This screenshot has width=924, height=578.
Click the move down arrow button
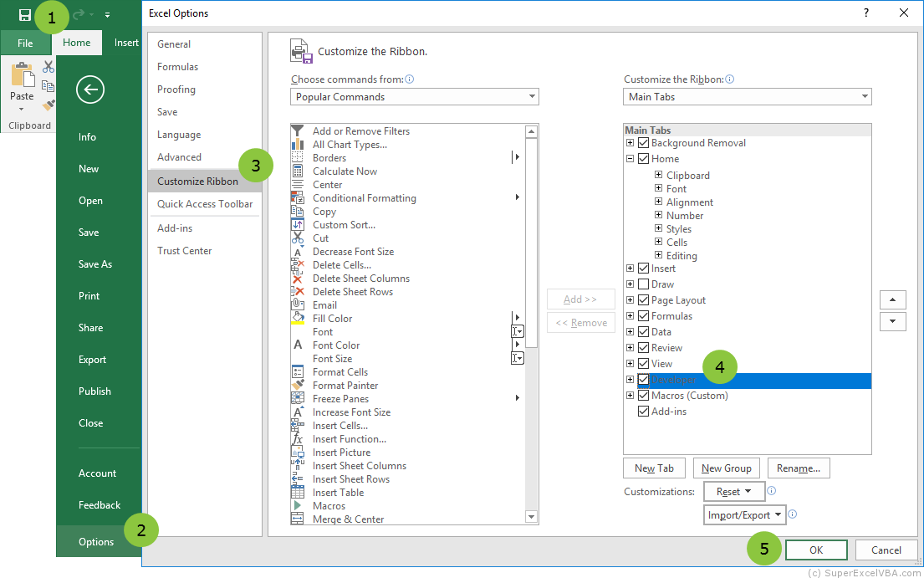tap(893, 321)
